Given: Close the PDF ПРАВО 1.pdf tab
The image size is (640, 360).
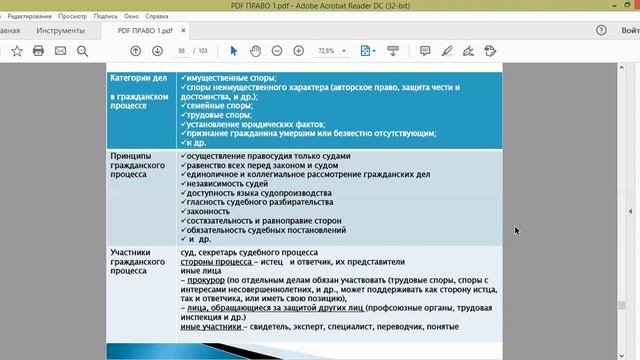Looking at the screenshot, I should pyautogui.click(x=183, y=31).
